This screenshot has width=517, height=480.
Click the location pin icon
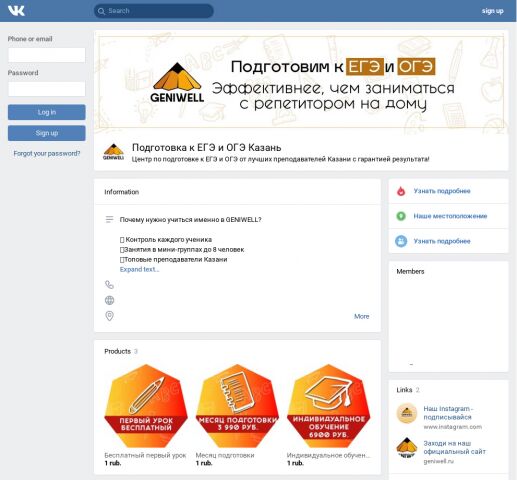[x=109, y=316]
